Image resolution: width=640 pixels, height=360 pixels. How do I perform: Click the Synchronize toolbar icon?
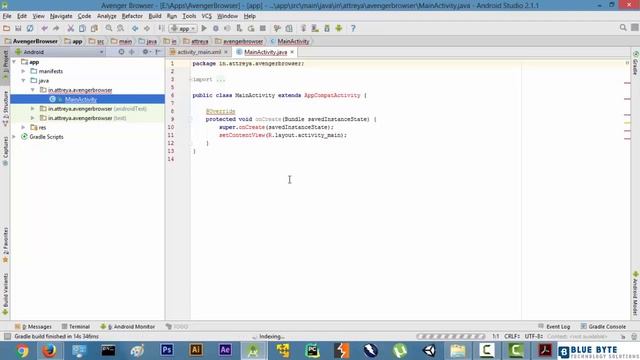coord(30,28)
